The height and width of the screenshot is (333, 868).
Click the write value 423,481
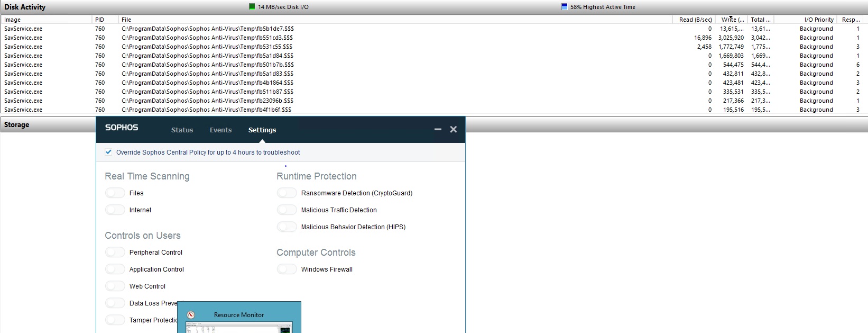coord(733,83)
